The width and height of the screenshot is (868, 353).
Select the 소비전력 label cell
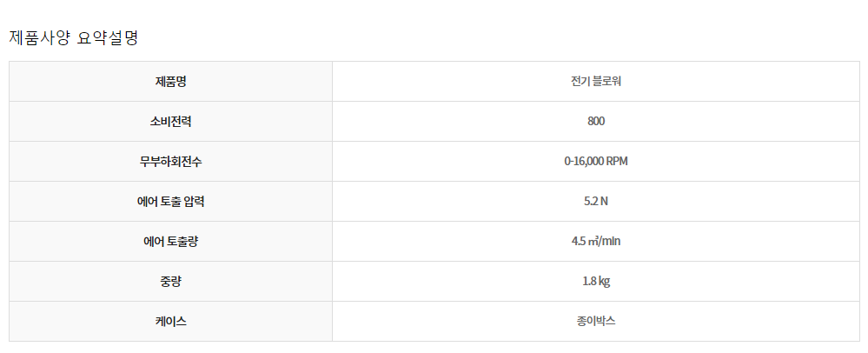point(170,122)
